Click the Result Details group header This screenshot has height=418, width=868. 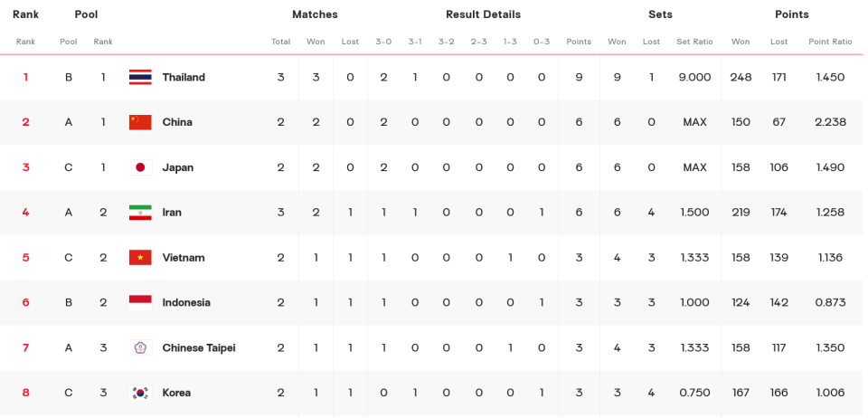[x=483, y=14]
